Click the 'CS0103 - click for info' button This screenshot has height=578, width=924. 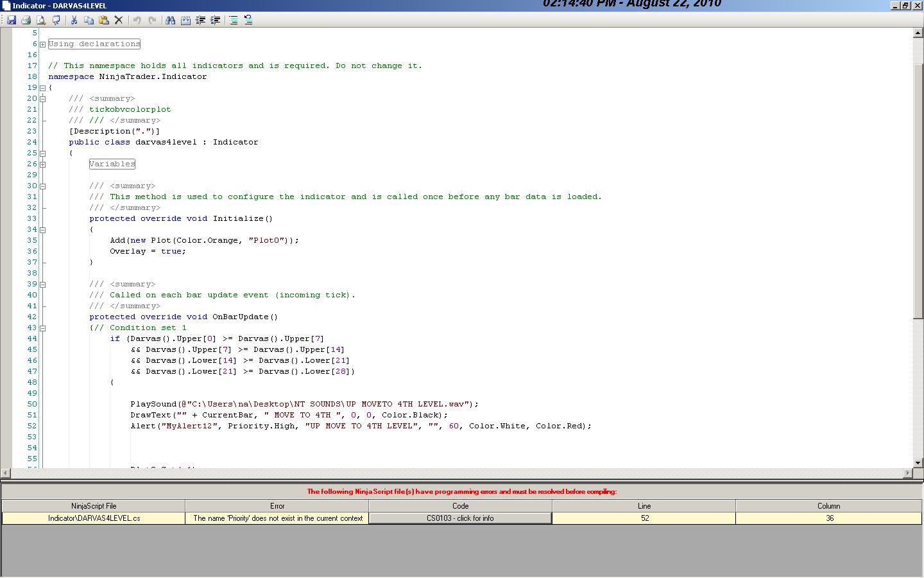click(460, 518)
